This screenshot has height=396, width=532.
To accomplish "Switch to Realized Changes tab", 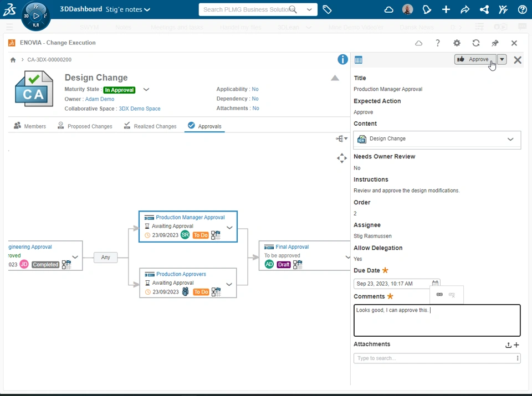I will tap(150, 126).
